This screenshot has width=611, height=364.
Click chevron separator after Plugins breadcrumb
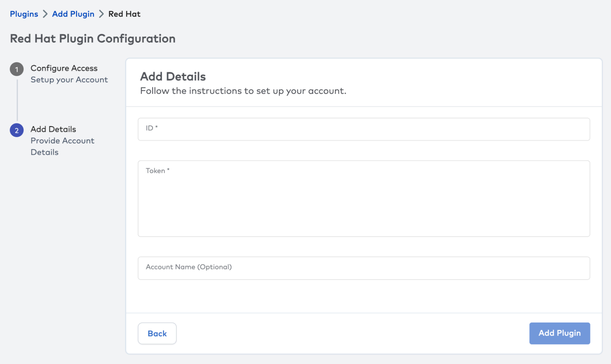coord(45,14)
